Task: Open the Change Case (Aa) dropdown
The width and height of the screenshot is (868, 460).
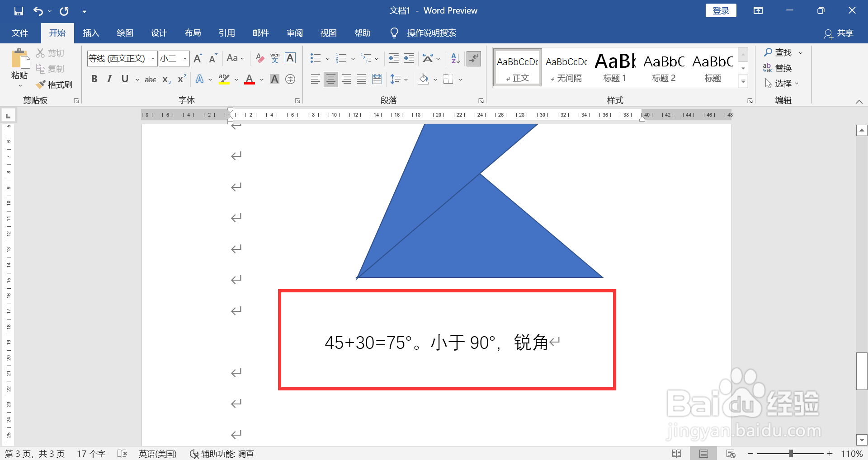Action: click(x=235, y=58)
